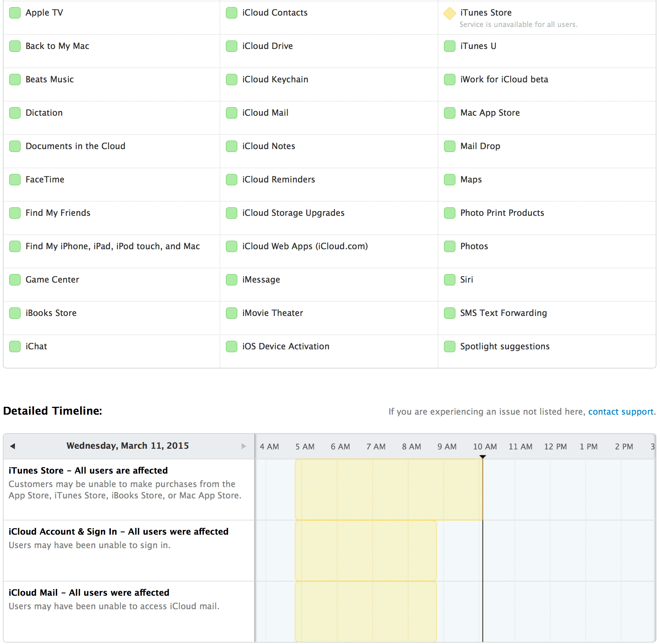
Task: Click the green status icon beside iCloud Contacts
Action: pos(232,13)
